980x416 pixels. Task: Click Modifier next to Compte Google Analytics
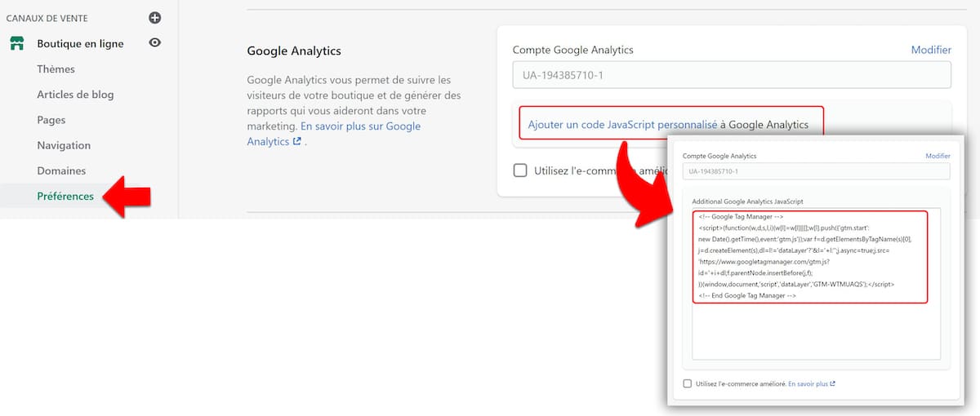(x=931, y=50)
